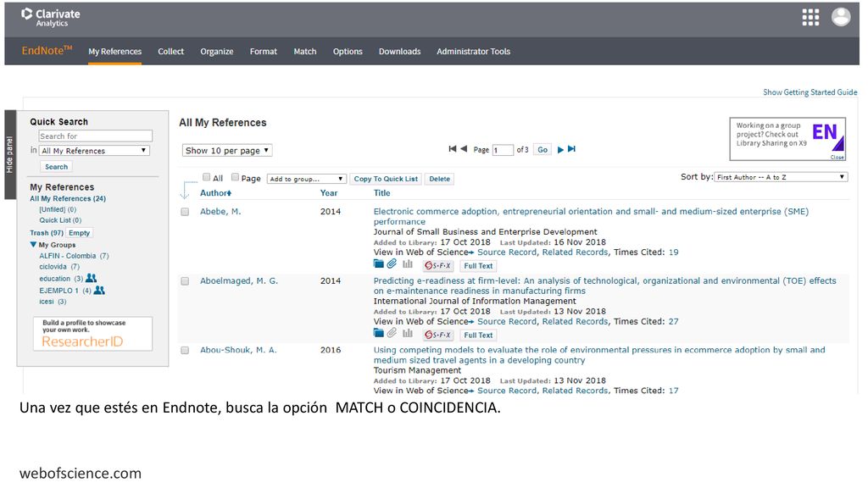This screenshot has height=488, width=868.
Task: Click the Delete button
Action: (440, 179)
